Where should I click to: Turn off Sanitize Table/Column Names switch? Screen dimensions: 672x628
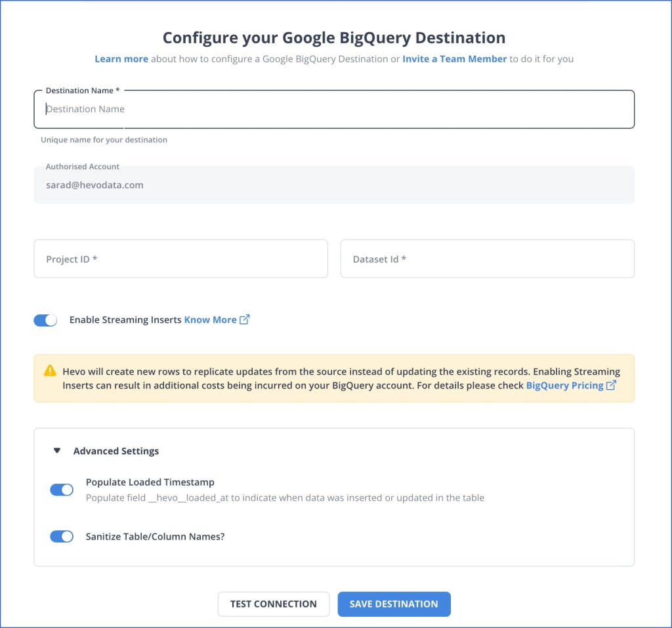pos(62,536)
